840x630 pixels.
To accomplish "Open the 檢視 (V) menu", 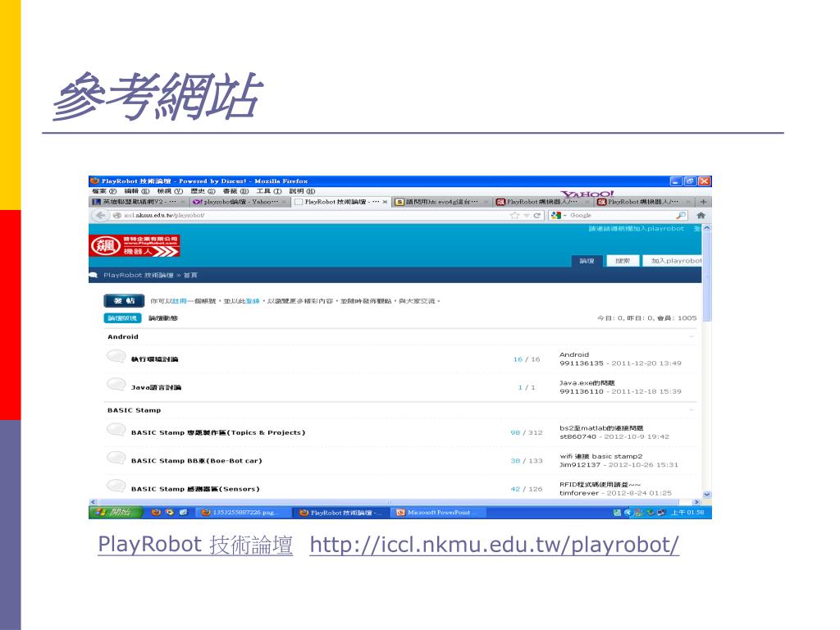I will tap(170, 191).
